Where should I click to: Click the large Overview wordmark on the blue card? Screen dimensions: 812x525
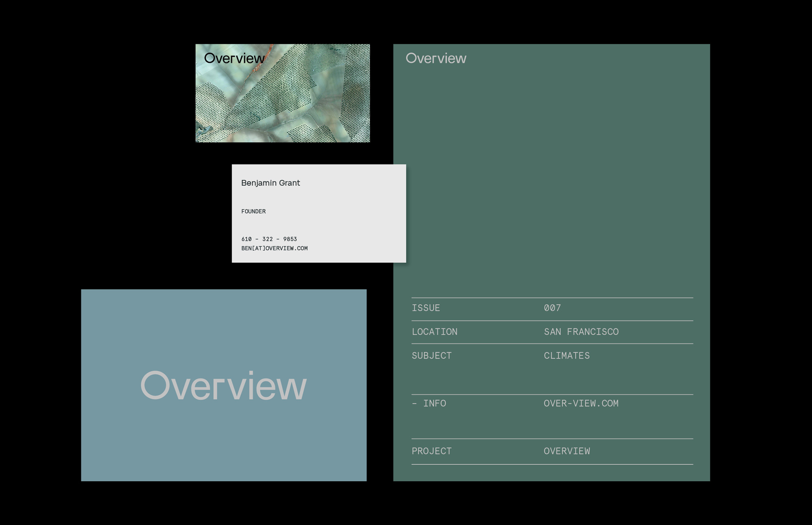pos(224,385)
